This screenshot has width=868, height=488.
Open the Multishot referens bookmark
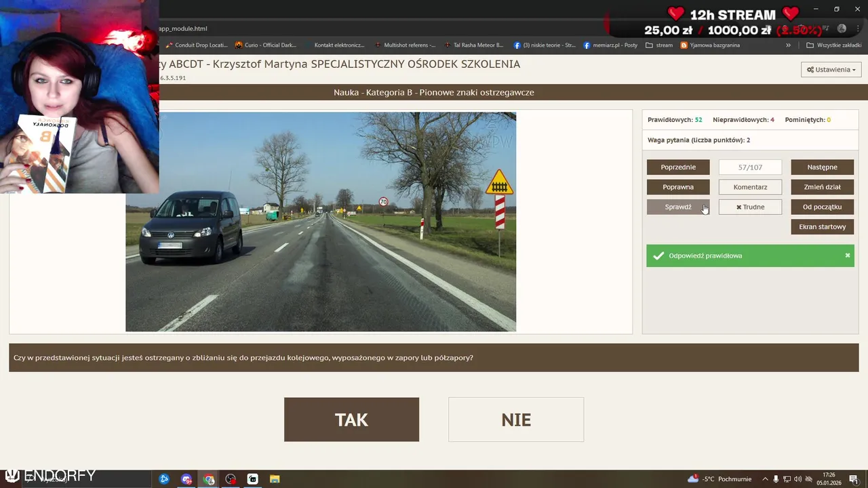(x=404, y=45)
